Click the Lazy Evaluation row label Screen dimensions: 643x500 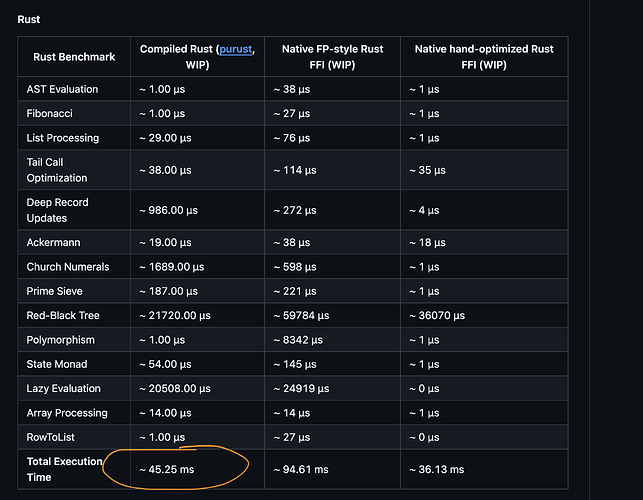(x=64, y=388)
